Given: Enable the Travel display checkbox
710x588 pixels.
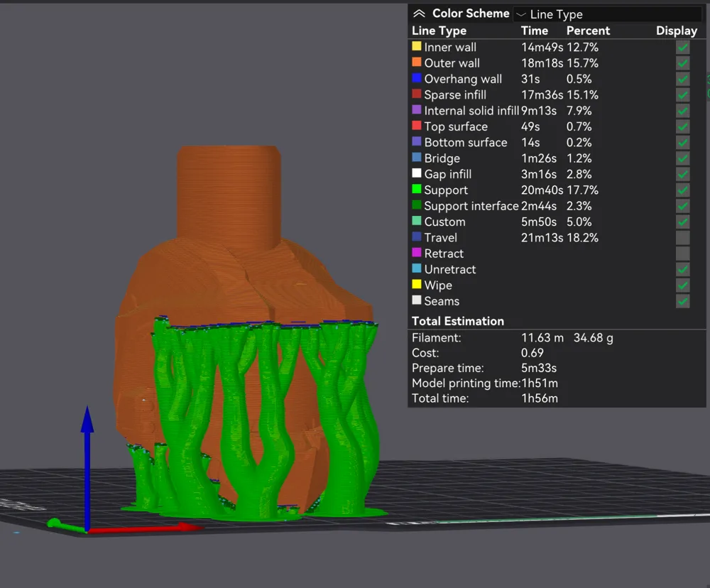Looking at the screenshot, I should [682, 238].
